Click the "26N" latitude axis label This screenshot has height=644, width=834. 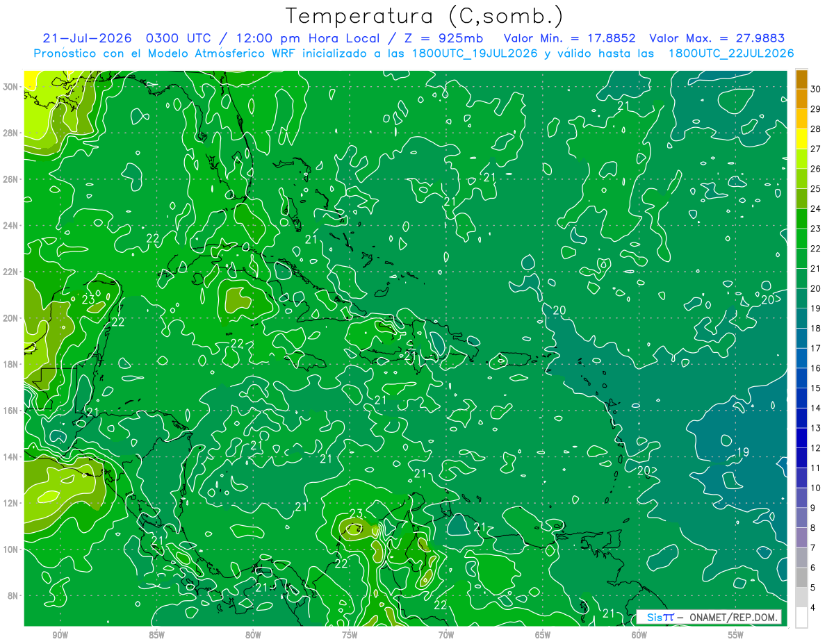tap(12, 179)
